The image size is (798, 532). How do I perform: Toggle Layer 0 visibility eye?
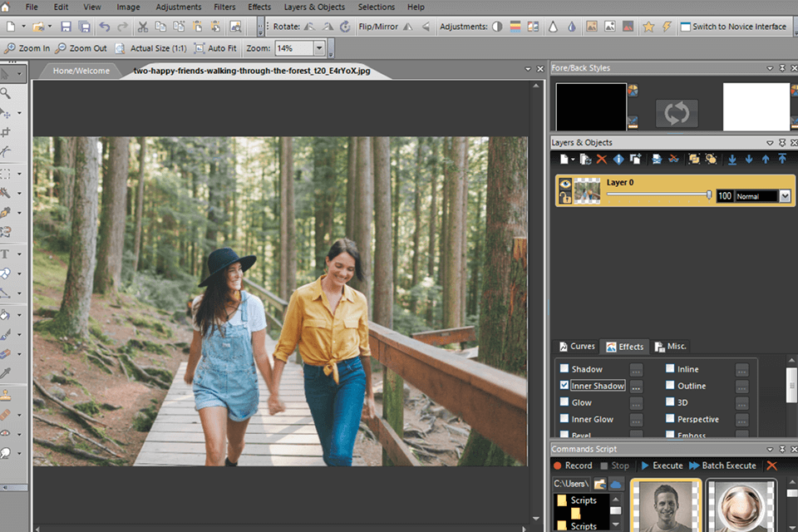pos(565,185)
